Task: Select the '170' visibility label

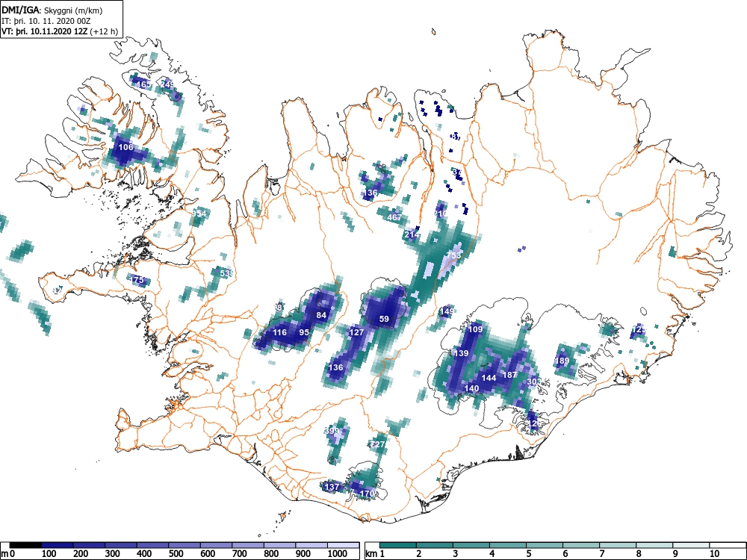Action: (368, 494)
